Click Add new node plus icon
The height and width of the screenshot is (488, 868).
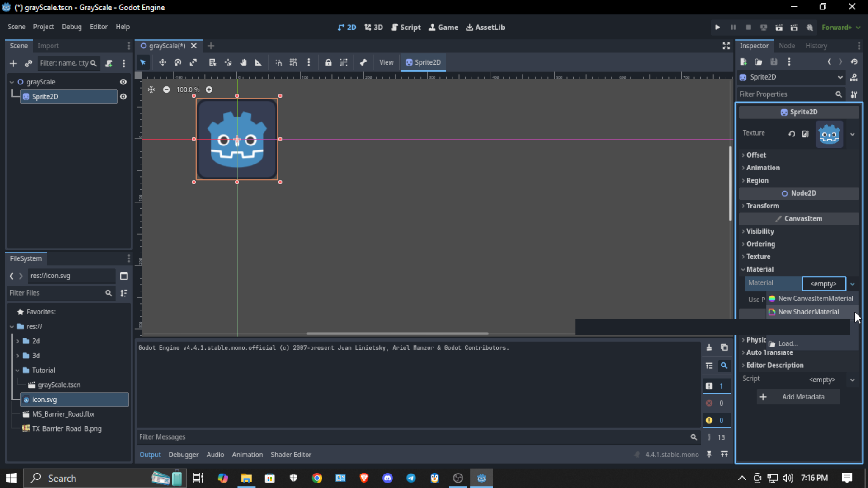click(x=13, y=63)
